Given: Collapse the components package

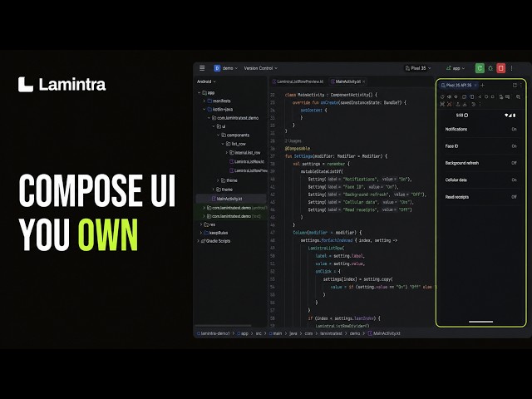Looking at the screenshot, I should pyautogui.click(x=218, y=135).
